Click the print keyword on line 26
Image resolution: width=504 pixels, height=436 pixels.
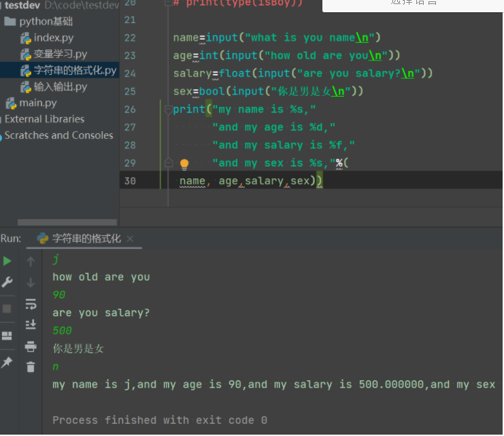tap(189, 110)
